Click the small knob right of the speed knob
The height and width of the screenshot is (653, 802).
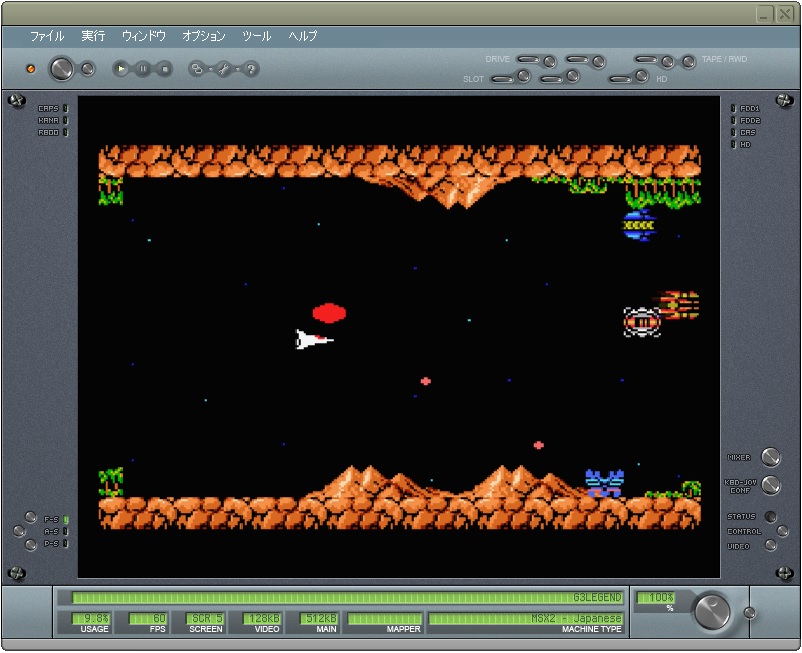click(749, 613)
